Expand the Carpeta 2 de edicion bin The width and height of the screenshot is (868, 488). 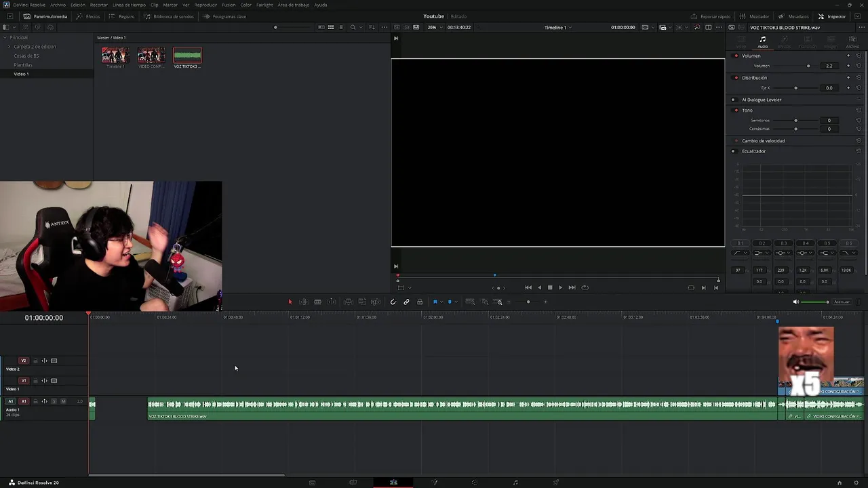pos(9,47)
